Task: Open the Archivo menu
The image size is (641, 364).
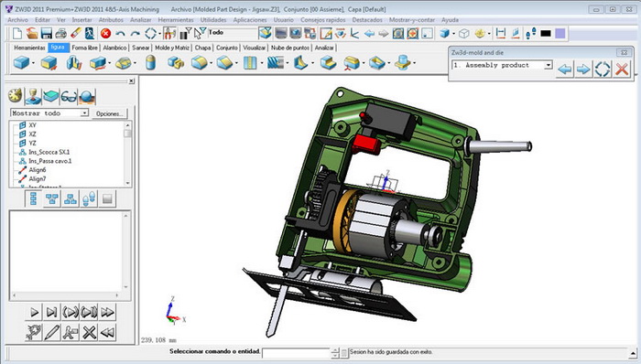Action: click(18, 19)
